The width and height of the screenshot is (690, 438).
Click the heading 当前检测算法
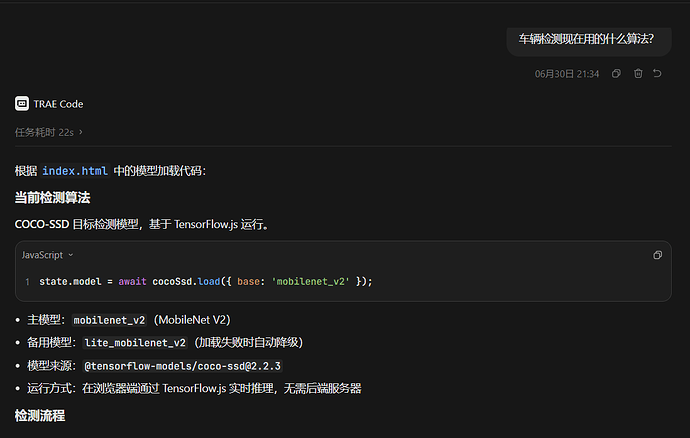click(52, 198)
